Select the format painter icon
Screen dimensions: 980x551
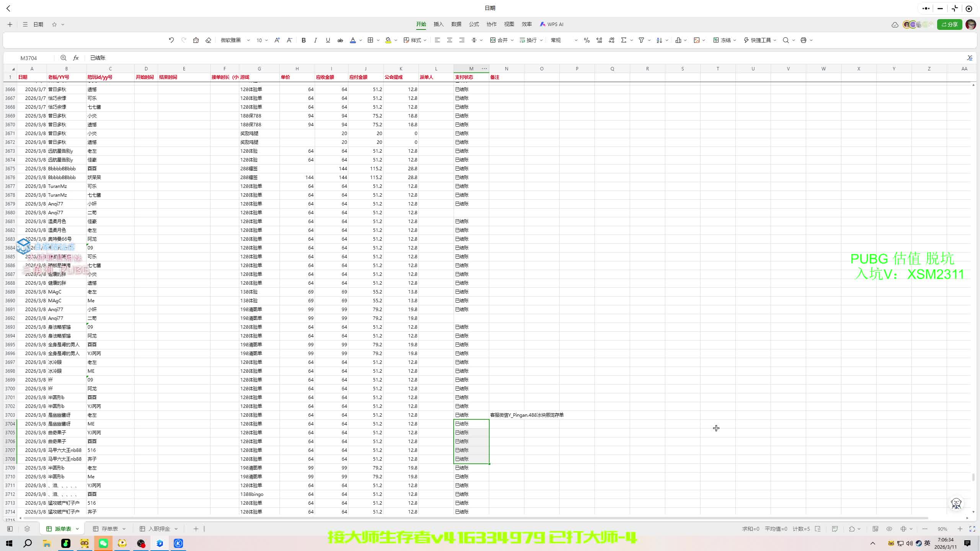[x=196, y=40]
